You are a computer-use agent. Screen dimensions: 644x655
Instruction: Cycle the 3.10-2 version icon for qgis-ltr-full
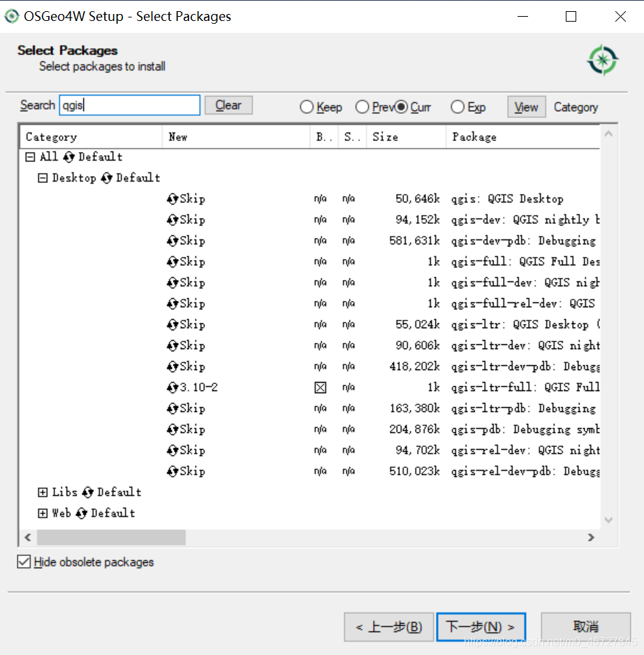(x=173, y=388)
